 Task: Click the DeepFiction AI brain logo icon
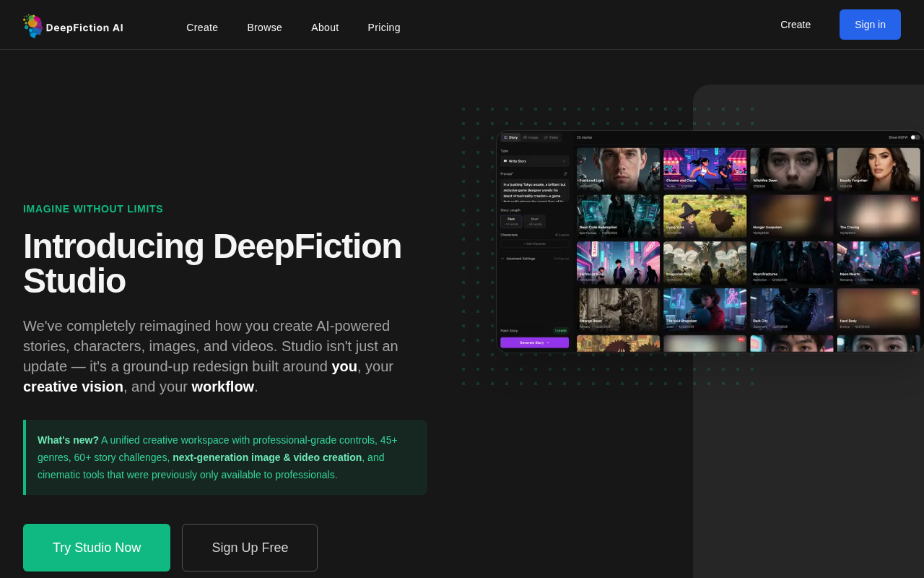click(32, 26)
